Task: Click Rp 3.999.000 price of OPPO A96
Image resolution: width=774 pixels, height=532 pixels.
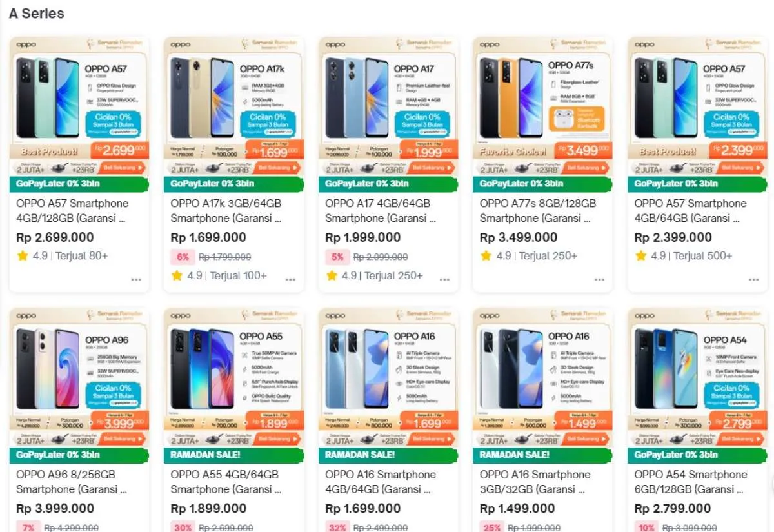Action: pyautogui.click(x=55, y=509)
